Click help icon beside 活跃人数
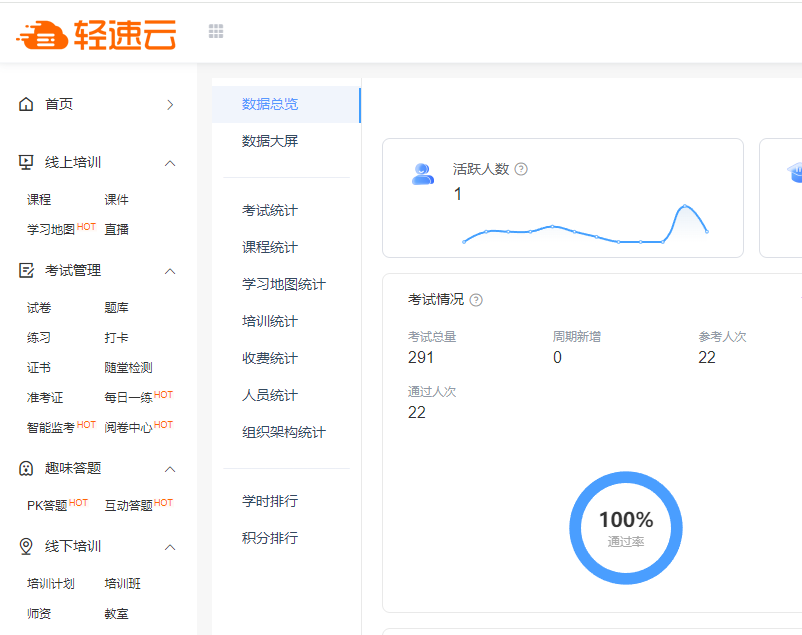Viewport: 802px width, 635px height. [521, 169]
